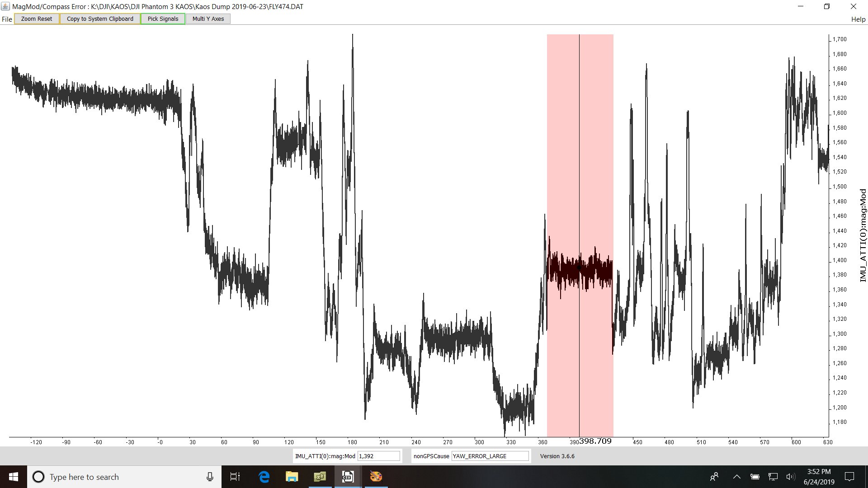Click Copy to System Clipboard button
This screenshot has width=868, height=488.
click(x=100, y=19)
